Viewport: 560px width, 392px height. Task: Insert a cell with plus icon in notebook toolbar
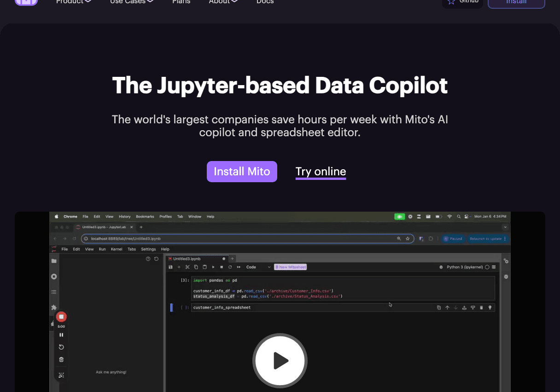179,267
